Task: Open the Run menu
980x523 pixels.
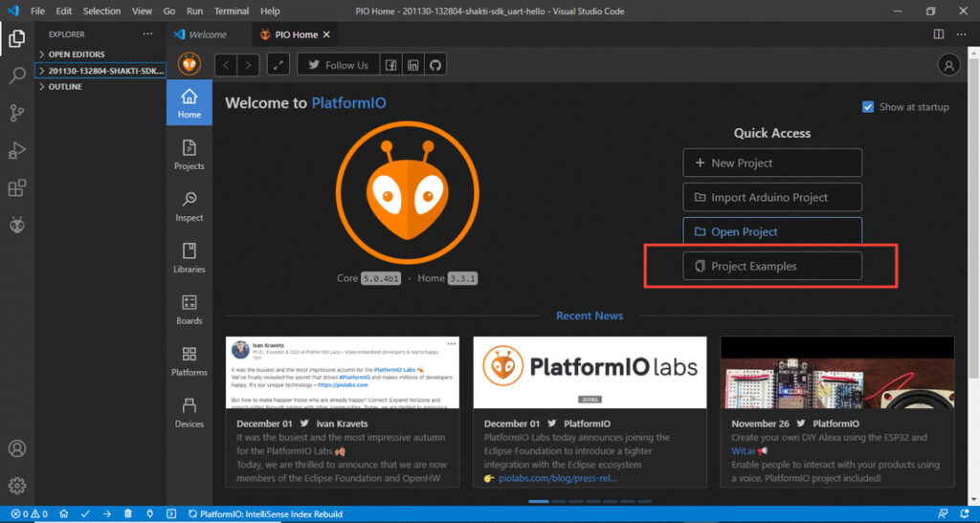Action: [x=194, y=11]
